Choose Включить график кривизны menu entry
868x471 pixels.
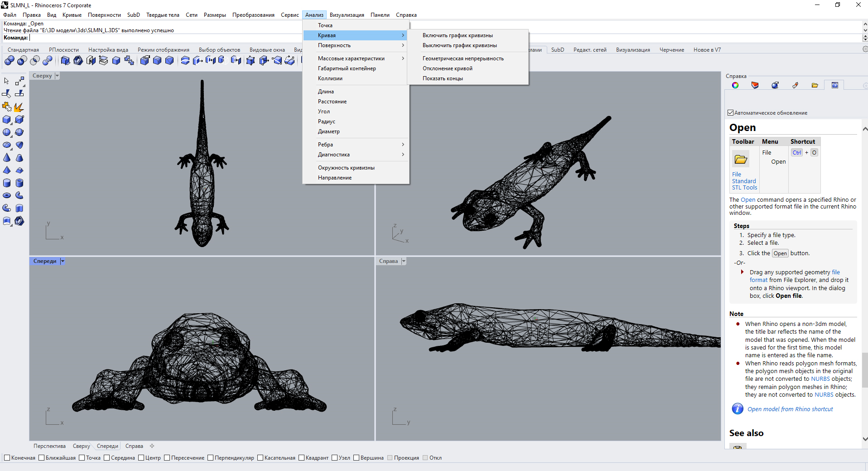tap(458, 35)
